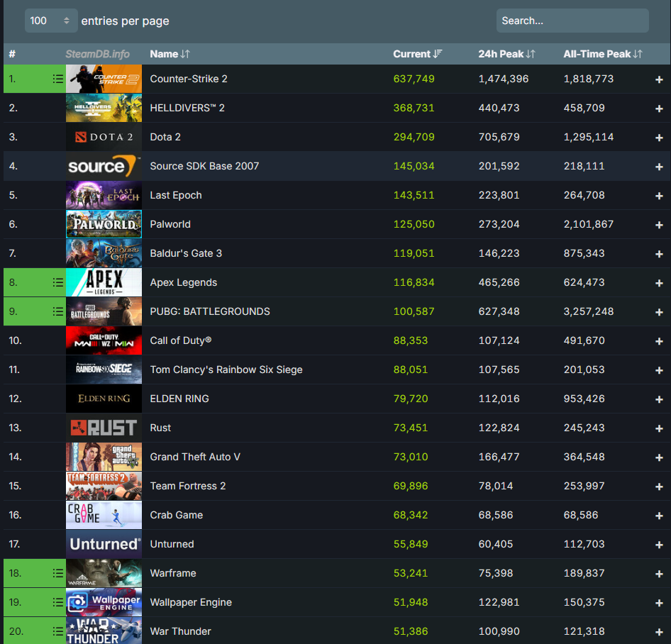Click the list icon beside Wallpaper Engine
Viewport: 671px width, 644px height.
tap(57, 602)
